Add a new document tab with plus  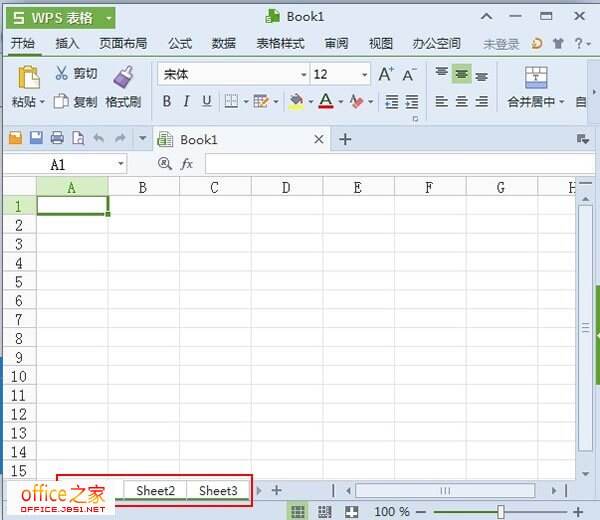click(345, 139)
